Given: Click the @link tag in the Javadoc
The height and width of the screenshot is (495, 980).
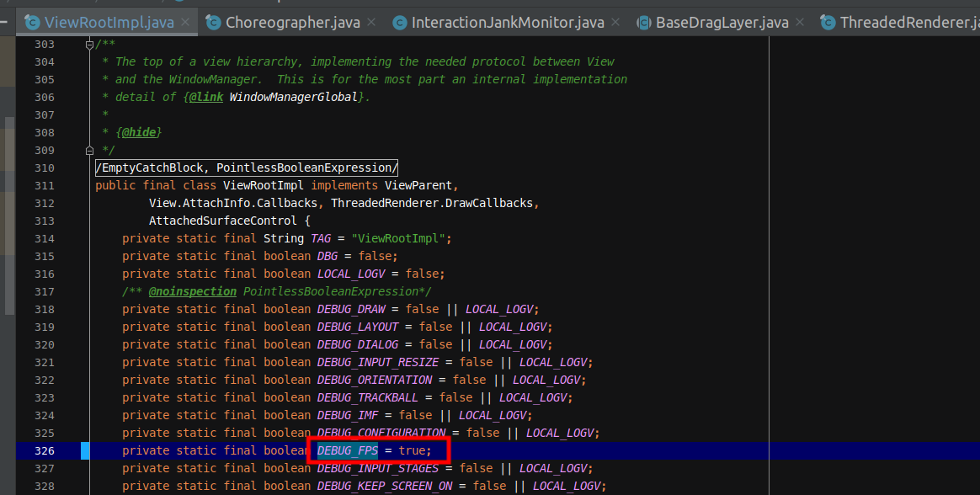Looking at the screenshot, I should point(205,97).
